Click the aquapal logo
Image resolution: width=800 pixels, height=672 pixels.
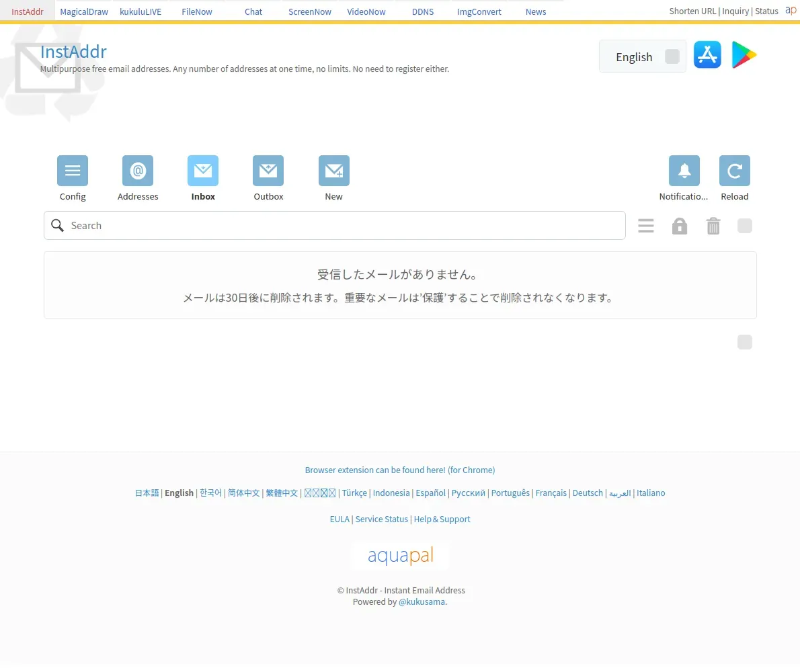point(401,555)
